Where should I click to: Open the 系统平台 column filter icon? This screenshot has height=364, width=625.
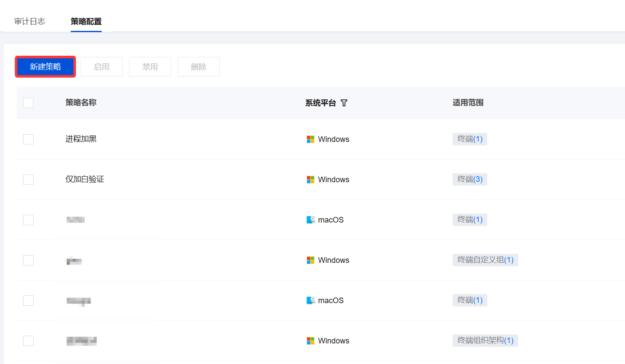tap(344, 103)
